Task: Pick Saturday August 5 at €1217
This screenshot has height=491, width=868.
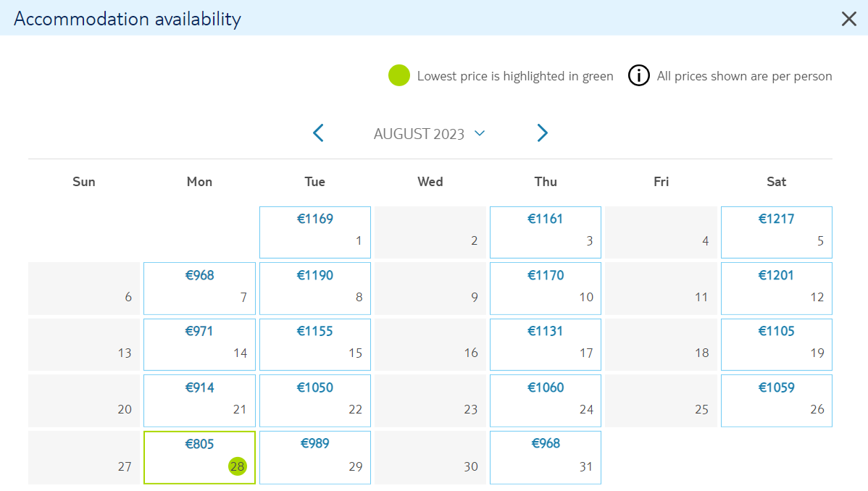Action: pyautogui.click(x=776, y=232)
